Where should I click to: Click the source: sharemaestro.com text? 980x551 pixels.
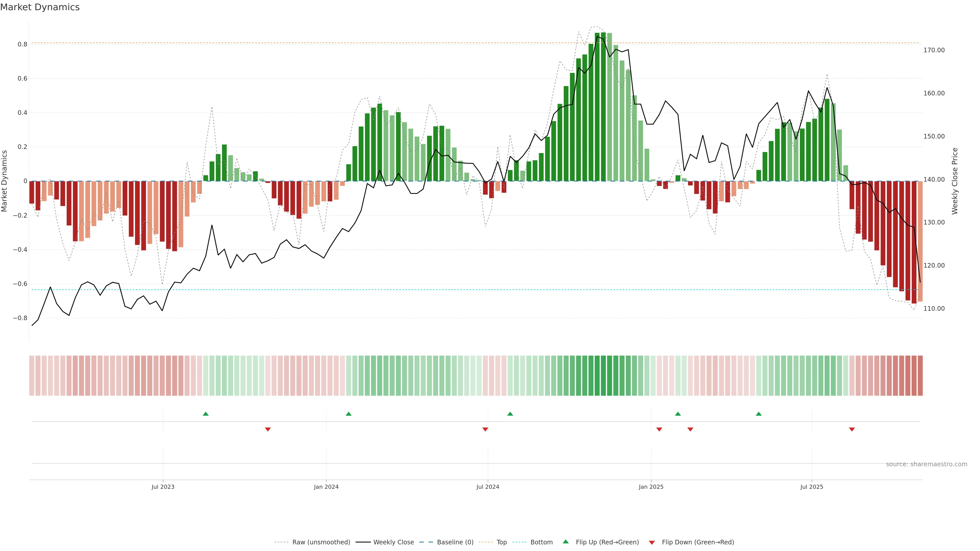[x=926, y=464]
